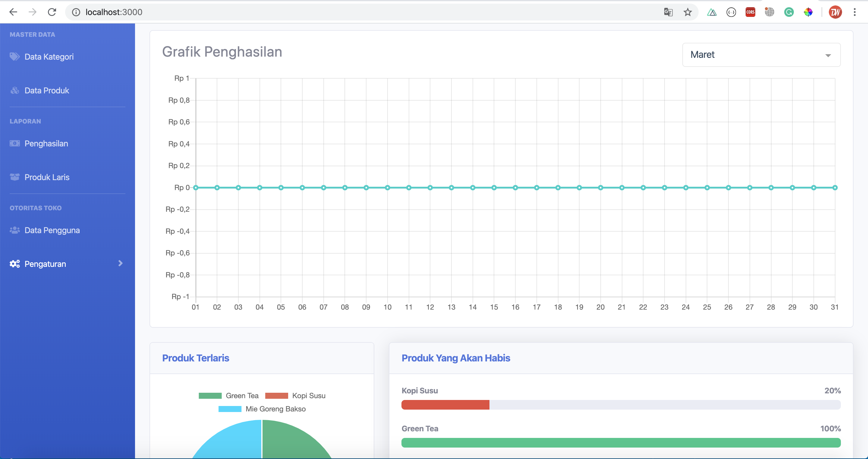
Task: Click the chart data point for day 01
Action: pyautogui.click(x=196, y=188)
